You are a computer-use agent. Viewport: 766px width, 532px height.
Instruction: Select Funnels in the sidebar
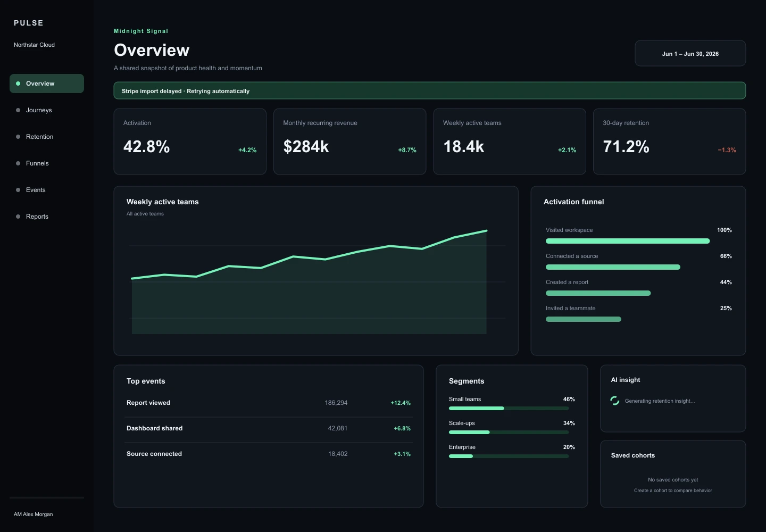[47, 163]
